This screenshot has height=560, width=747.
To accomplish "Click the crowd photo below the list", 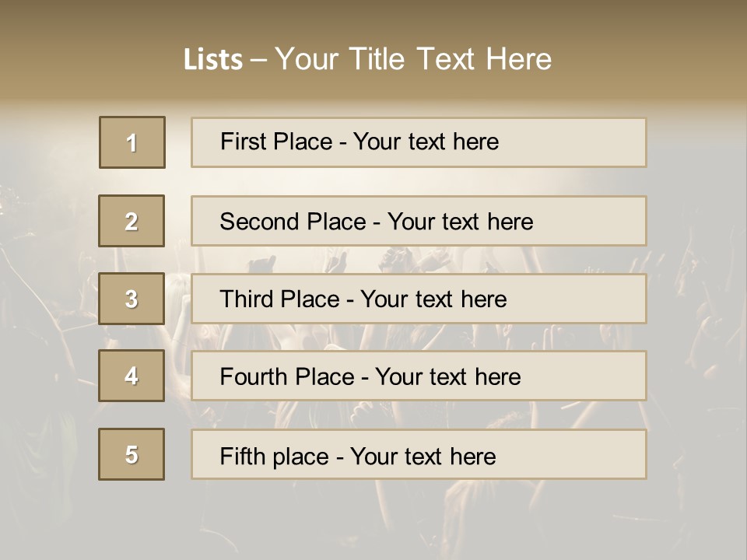I will tap(373, 517).
